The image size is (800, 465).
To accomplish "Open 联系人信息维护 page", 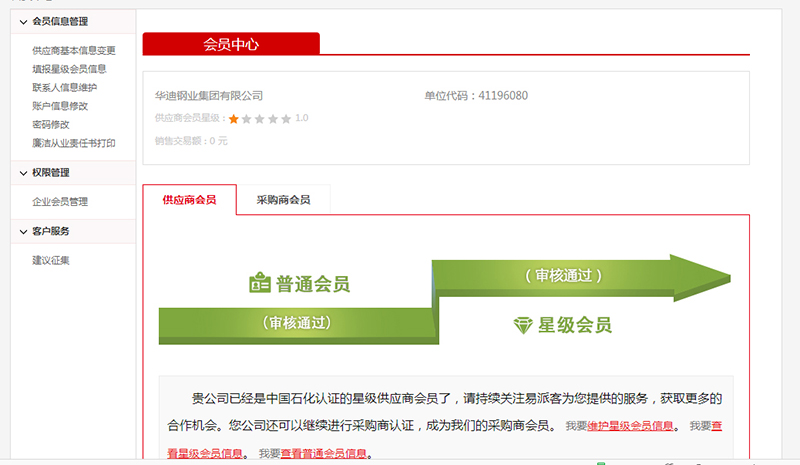I will click(64, 88).
